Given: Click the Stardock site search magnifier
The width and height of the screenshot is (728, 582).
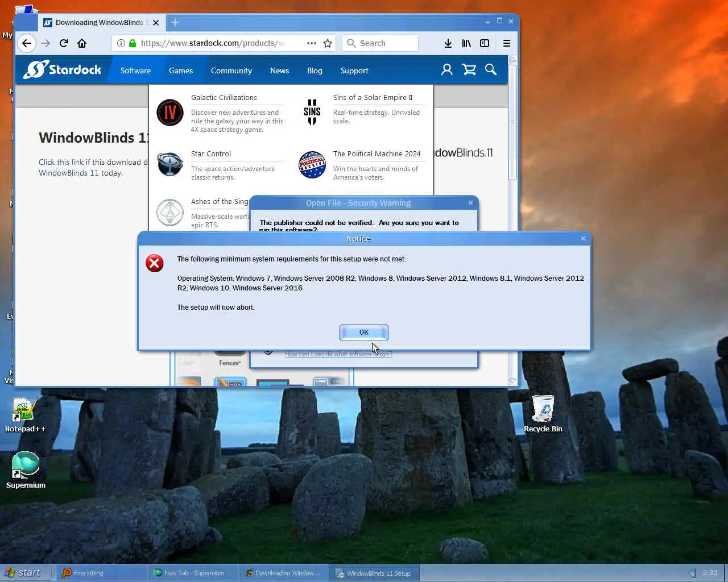Looking at the screenshot, I should pyautogui.click(x=491, y=70).
